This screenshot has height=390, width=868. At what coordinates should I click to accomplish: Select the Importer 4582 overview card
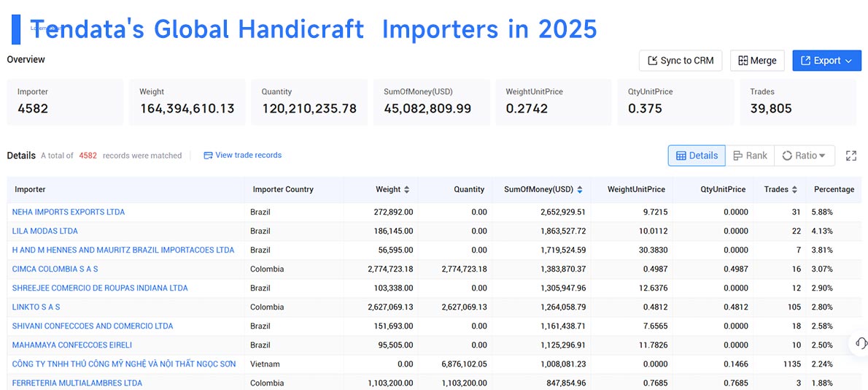[x=66, y=102]
